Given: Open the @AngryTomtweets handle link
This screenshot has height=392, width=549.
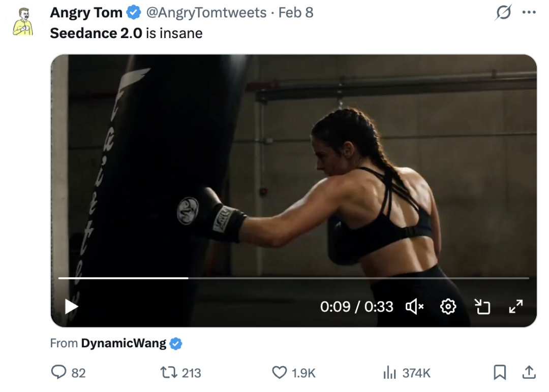Looking at the screenshot, I should point(206,13).
